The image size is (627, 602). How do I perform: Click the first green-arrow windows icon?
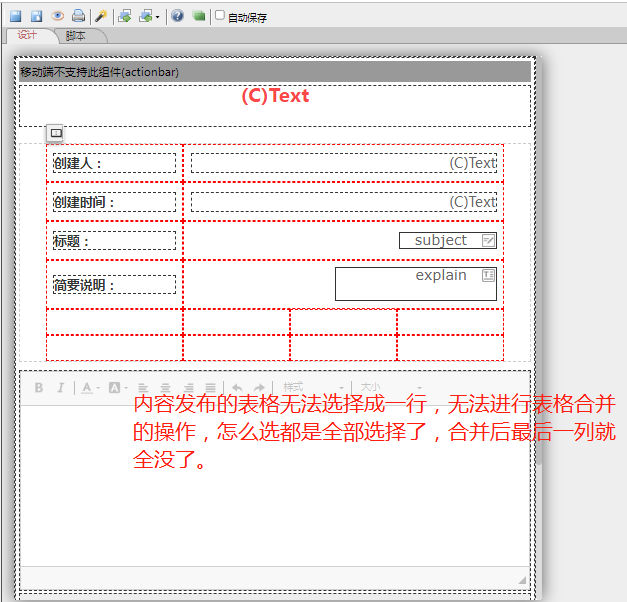(125, 16)
